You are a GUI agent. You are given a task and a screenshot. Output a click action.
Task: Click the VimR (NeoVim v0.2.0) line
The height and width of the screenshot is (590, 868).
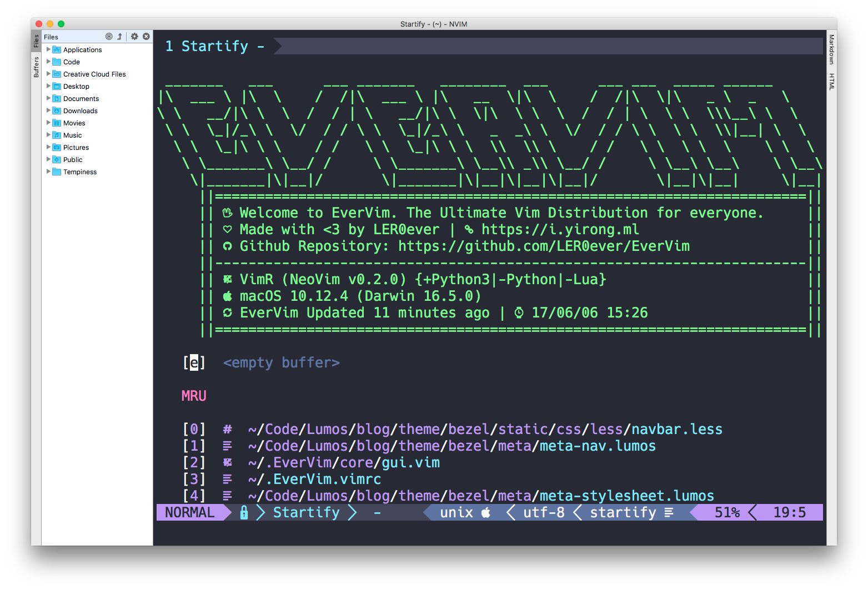coord(414,279)
